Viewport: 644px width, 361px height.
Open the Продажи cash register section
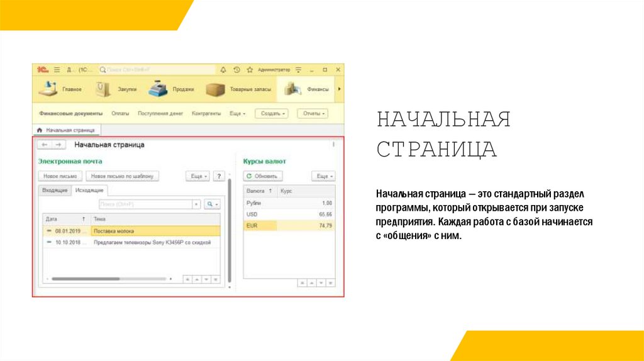(x=171, y=89)
